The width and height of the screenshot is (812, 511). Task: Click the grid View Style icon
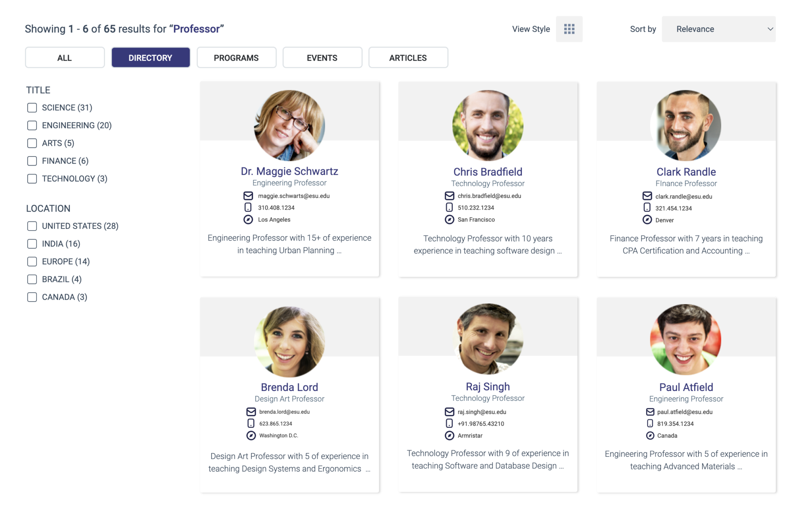[569, 29]
